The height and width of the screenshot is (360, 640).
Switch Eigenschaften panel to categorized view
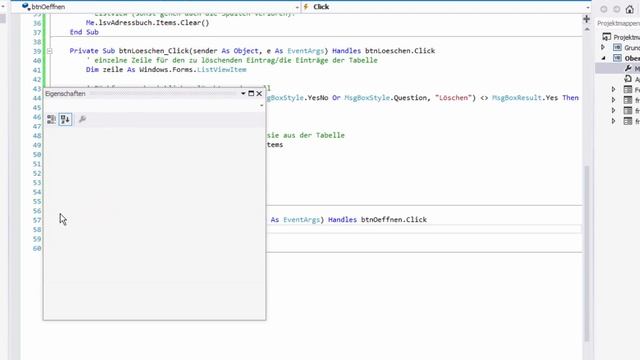pos(51,119)
